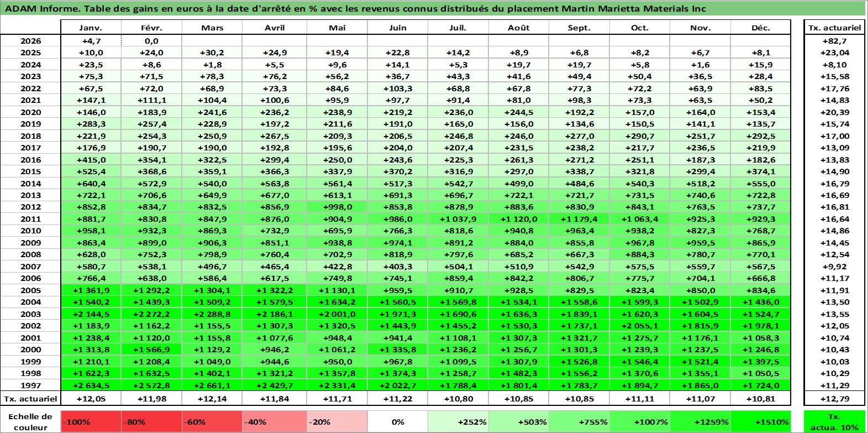Image resolution: width=868 pixels, height=433 pixels.
Task: Click the 'Tx. actua. 10%' green box
Action: pos(834,421)
